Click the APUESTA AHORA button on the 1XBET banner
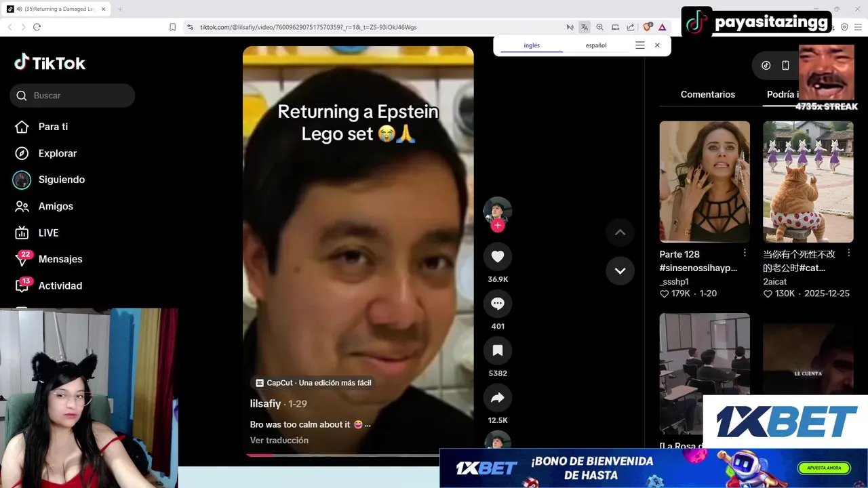The height and width of the screenshot is (488, 868). coord(824,468)
